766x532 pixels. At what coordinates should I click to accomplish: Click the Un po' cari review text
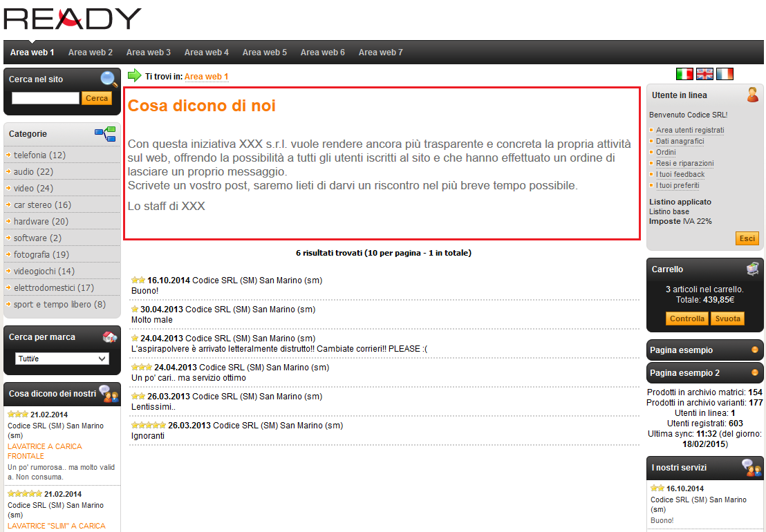[189, 378]
